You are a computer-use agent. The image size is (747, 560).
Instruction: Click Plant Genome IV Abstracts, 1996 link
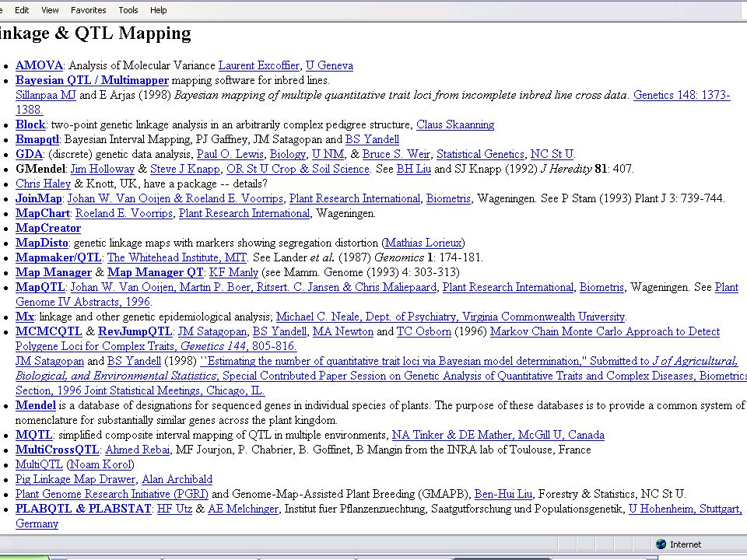coord(83,302)
